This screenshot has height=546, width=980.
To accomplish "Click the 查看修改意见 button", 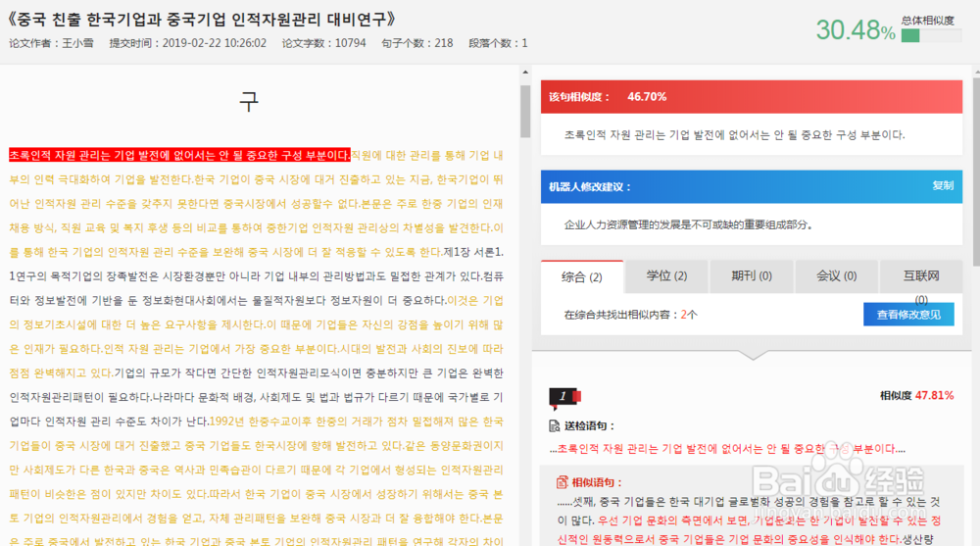I will [908, 315].
